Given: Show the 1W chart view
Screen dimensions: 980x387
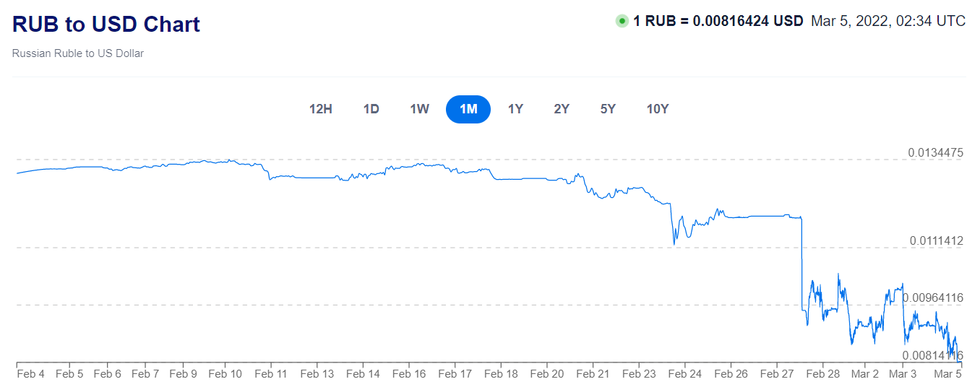Looking at the screenshot, I should point(419,109).
